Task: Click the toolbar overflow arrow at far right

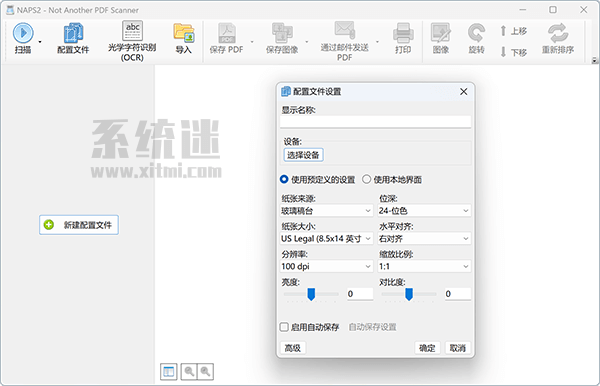Action: point(594,60)
